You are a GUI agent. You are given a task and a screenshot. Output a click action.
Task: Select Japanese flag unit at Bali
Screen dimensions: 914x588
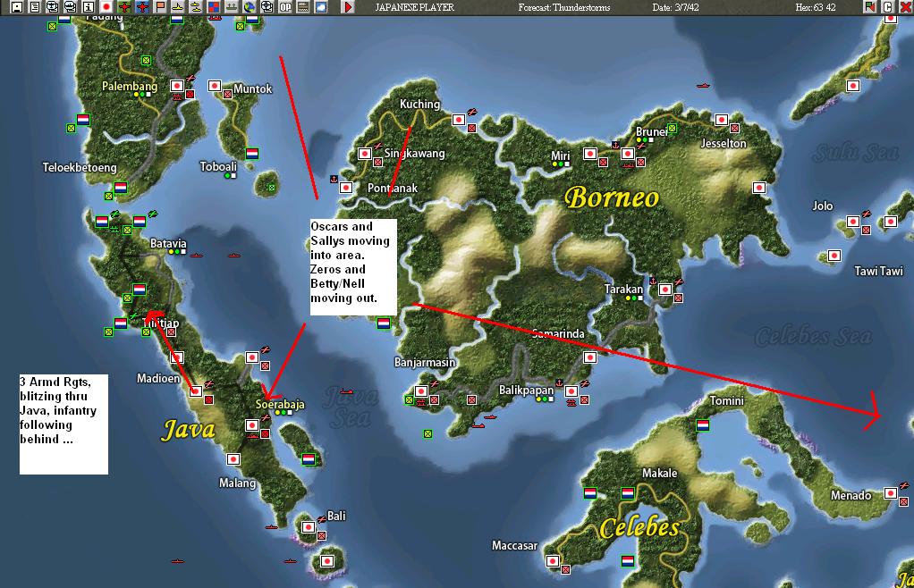[309, 527]
